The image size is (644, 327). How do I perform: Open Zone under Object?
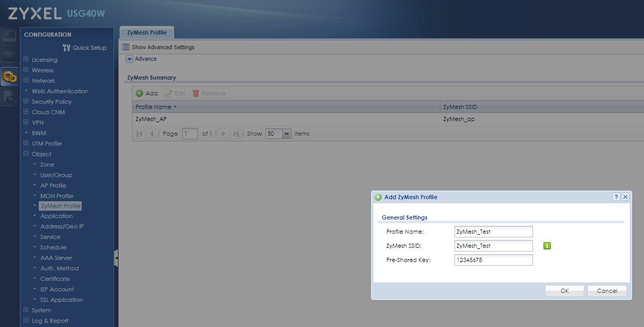47,165
